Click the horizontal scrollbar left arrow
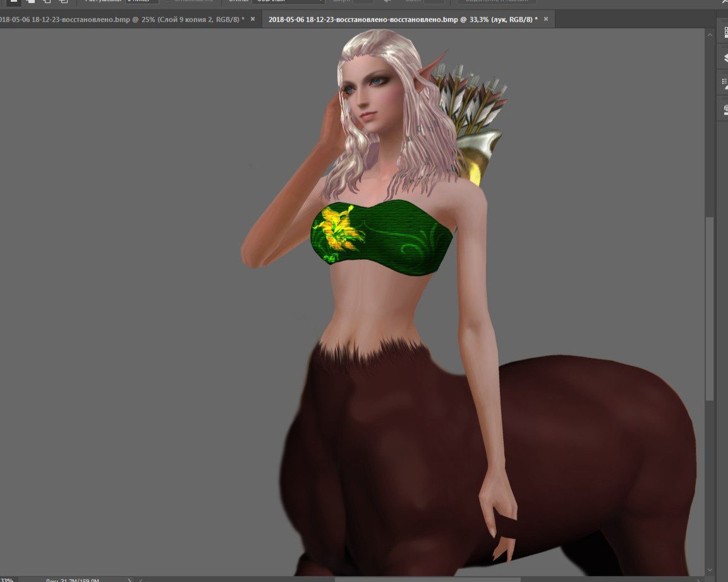This screenshot has width=728, height=582. [141, 579]
